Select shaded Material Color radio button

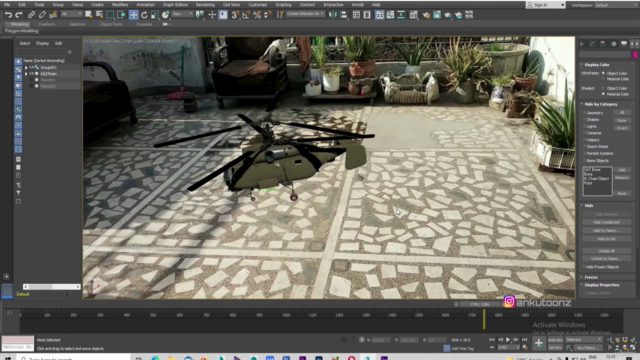tap(603, 94)
